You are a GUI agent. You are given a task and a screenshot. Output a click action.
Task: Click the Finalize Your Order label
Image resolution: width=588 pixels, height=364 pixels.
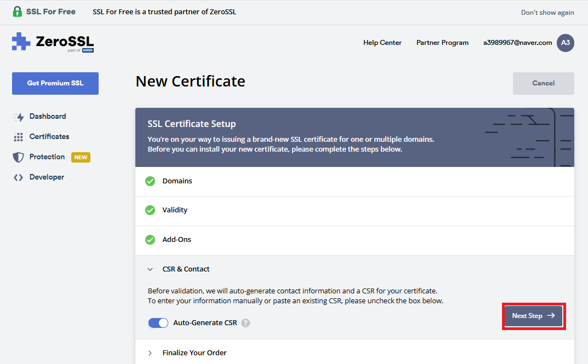(194, 353)
